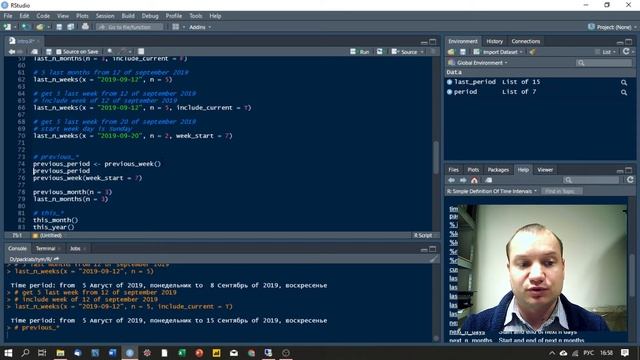Expand last_period list in Environment
This screenshot has width=640, height=360.
pos(449,82)
